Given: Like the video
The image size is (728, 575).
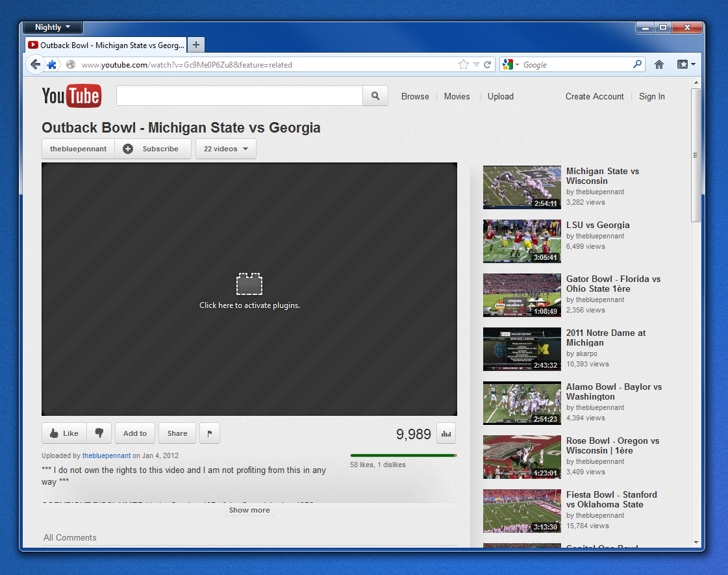Looking at the screenshot, I should [64, 433].
